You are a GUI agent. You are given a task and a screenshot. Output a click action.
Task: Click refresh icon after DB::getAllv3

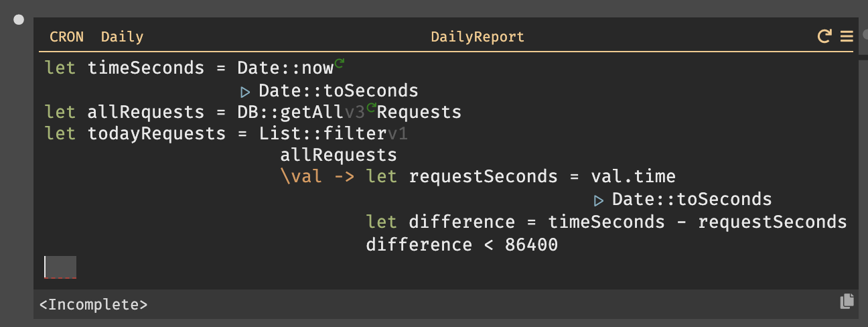(x=371, y=108)
